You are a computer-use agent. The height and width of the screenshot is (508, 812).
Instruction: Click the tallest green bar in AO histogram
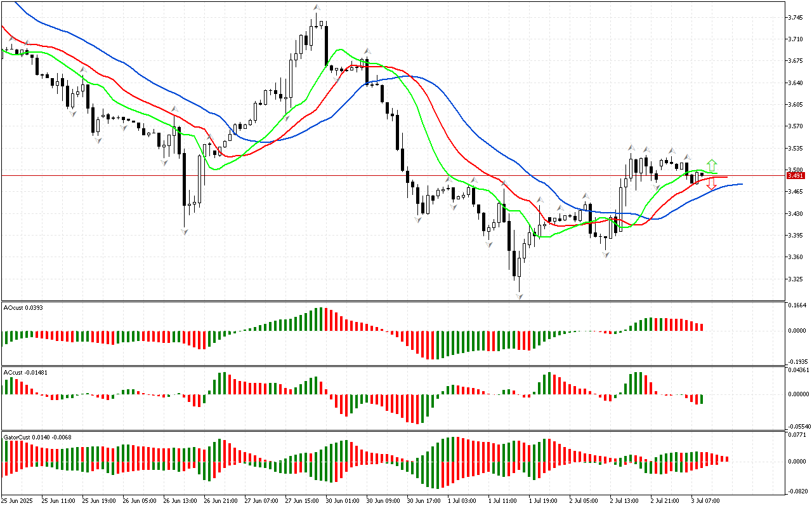click(320, 319)
